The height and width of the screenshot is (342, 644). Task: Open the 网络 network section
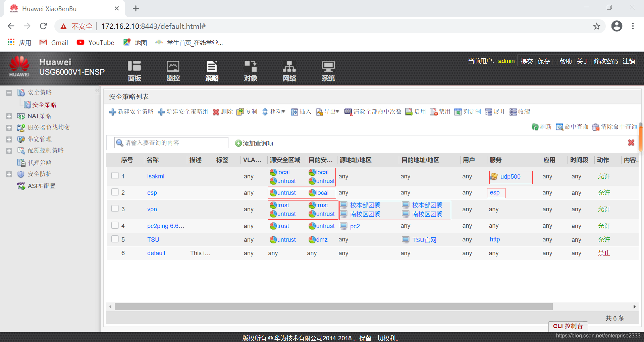[x=289, y=71]
